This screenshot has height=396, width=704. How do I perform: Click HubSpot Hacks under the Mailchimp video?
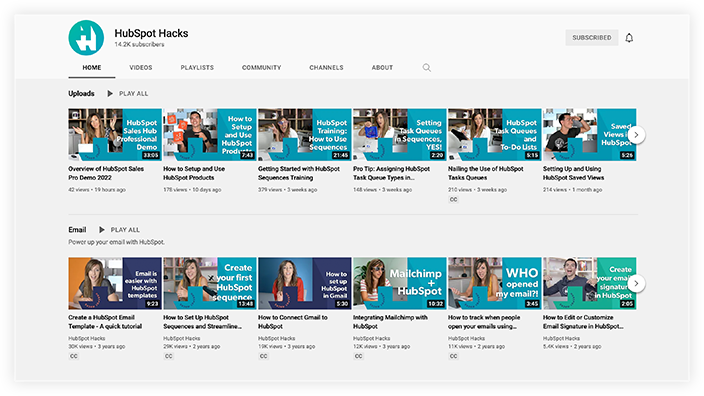pos(372,339)
